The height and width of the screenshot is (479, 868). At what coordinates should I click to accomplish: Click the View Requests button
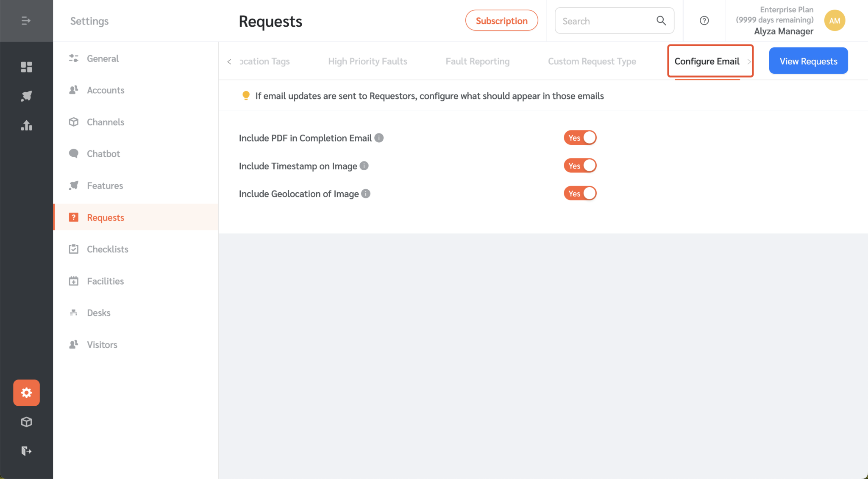pyautogui.click(x=808, y=61)
